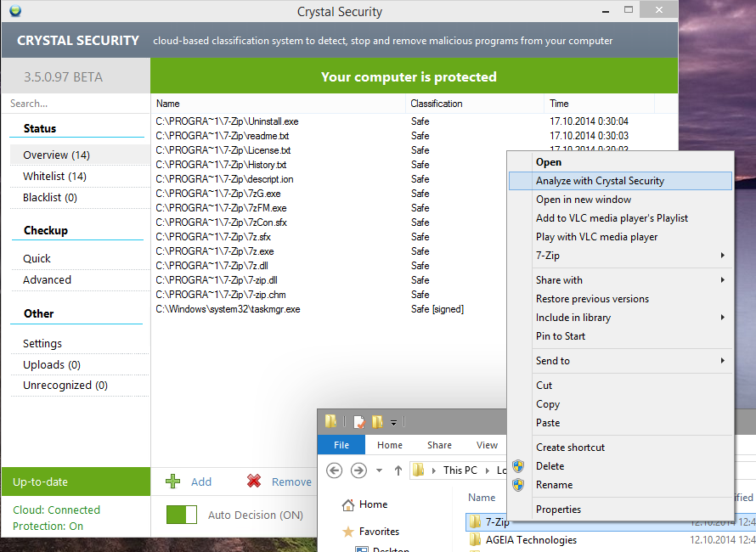Expand the 7-Zip submenu arrow
The height and width of the screenshot is (552, 756).
pyautogui.click(x=722, y=255)
